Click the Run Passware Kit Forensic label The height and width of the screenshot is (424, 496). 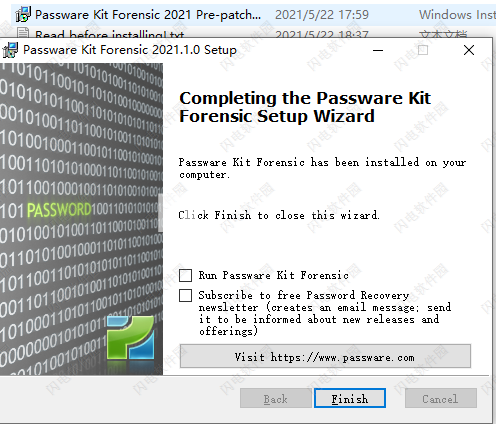click(274, 275)
